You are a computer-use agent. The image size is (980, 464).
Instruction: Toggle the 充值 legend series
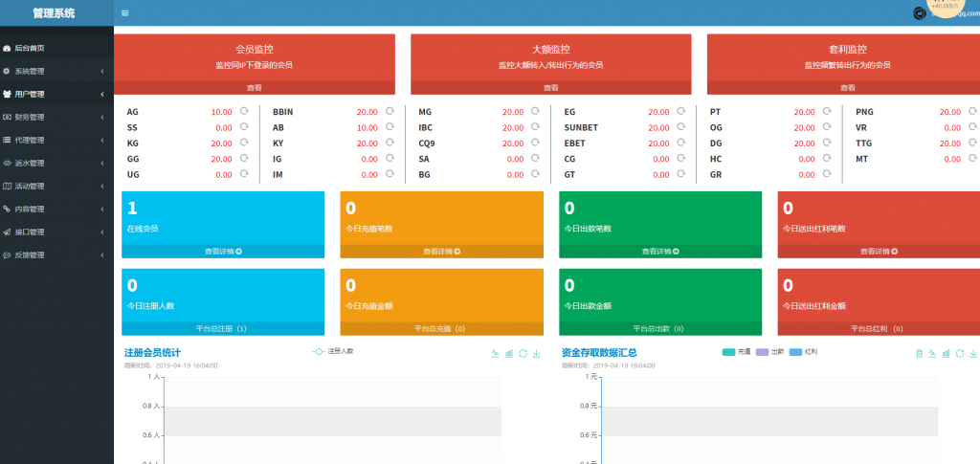[x=736, y=352]
